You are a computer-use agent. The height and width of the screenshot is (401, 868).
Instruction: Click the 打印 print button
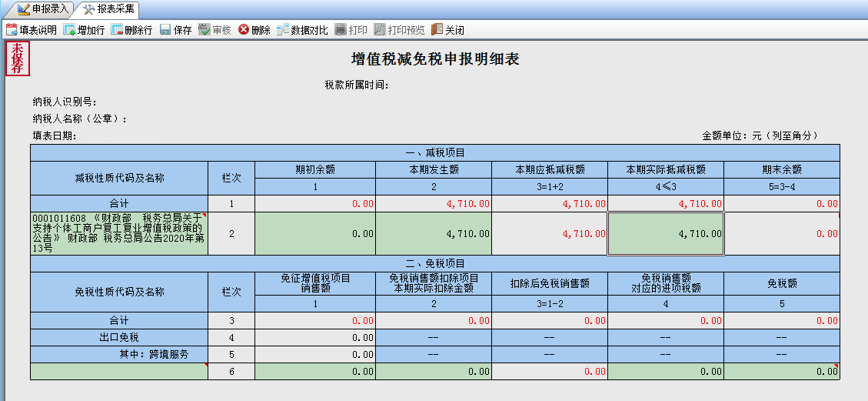351,30
